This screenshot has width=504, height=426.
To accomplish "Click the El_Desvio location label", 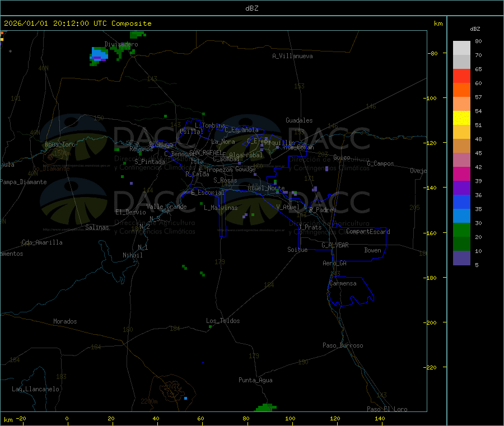I will (131, 212).
